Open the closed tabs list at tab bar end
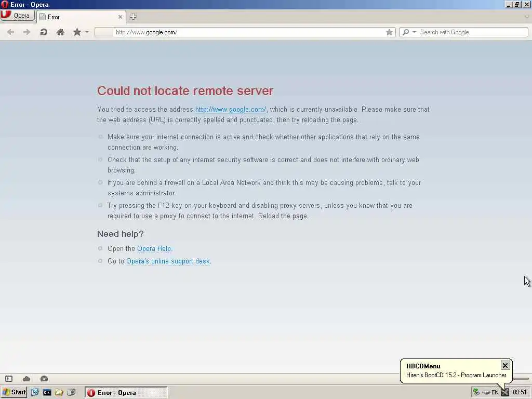Image resolution: width=532 pixels, height=399 pixels. 527,16
